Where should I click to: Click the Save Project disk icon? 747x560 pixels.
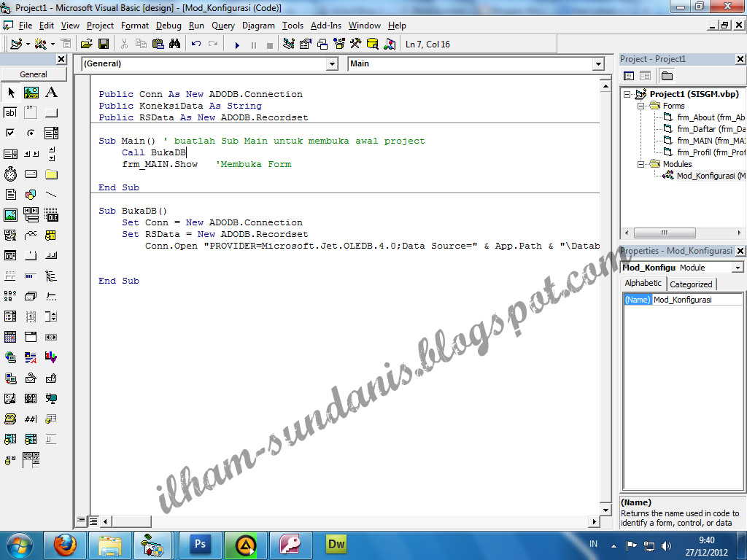(x=104, y=44)
